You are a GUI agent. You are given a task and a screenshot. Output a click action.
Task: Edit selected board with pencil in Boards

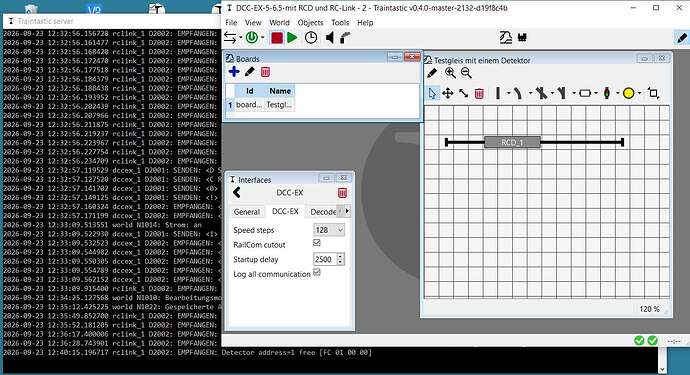click(250, 71)
